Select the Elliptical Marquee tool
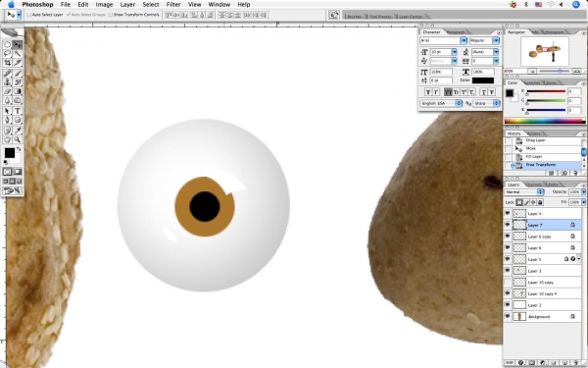 click(x=7, y=45)
